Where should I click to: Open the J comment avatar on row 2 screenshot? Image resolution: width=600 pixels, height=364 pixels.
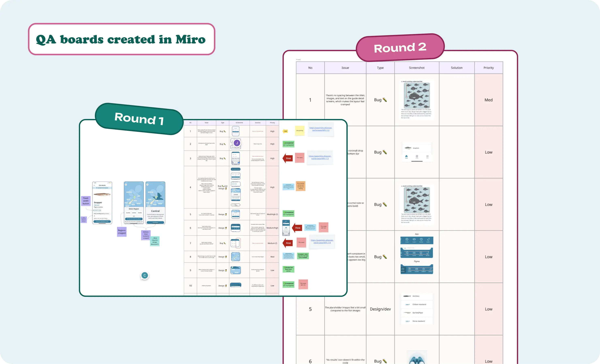click(237, 143)
